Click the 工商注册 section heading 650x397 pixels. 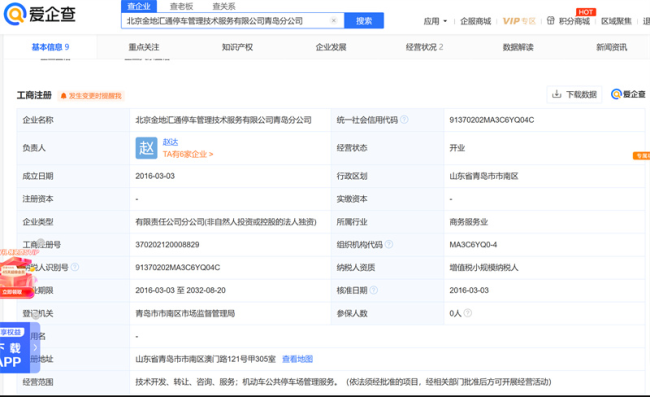34,95
